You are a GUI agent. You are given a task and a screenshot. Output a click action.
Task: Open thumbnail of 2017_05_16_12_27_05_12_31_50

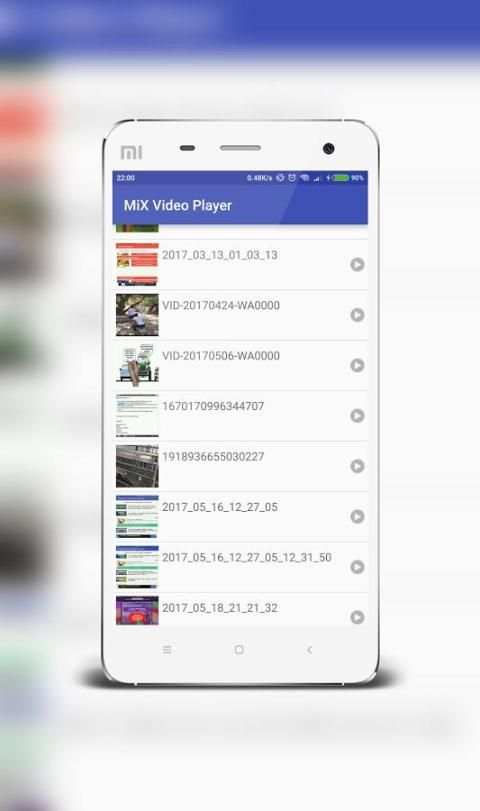pos(137,567)
